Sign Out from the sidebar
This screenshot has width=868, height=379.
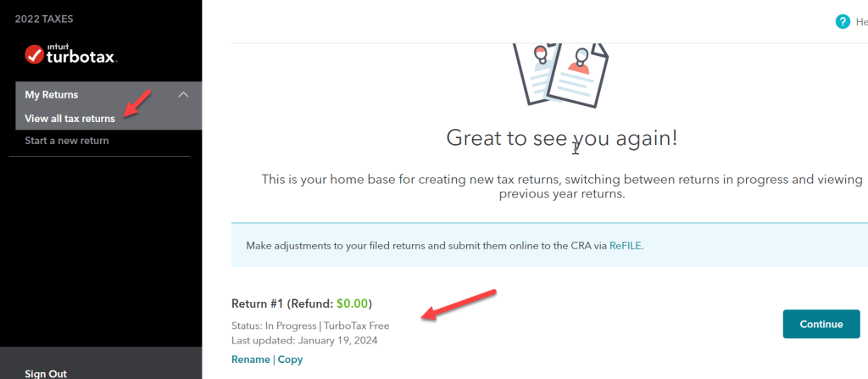[46, 374]
